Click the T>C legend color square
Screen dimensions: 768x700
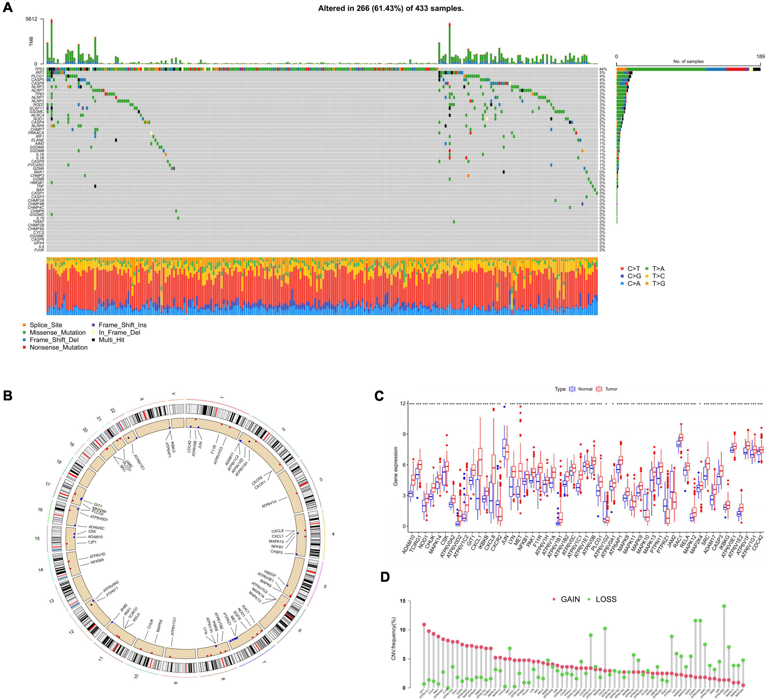click(x=647, y=276)
